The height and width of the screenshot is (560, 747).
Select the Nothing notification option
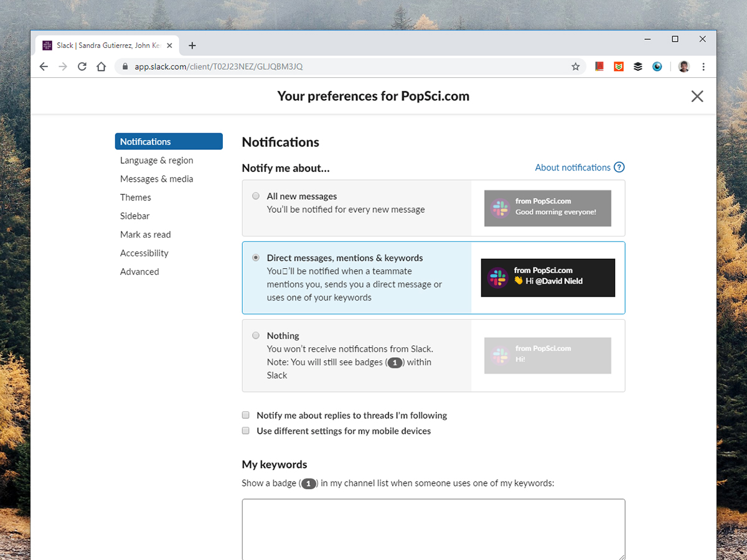coord(256,335)
